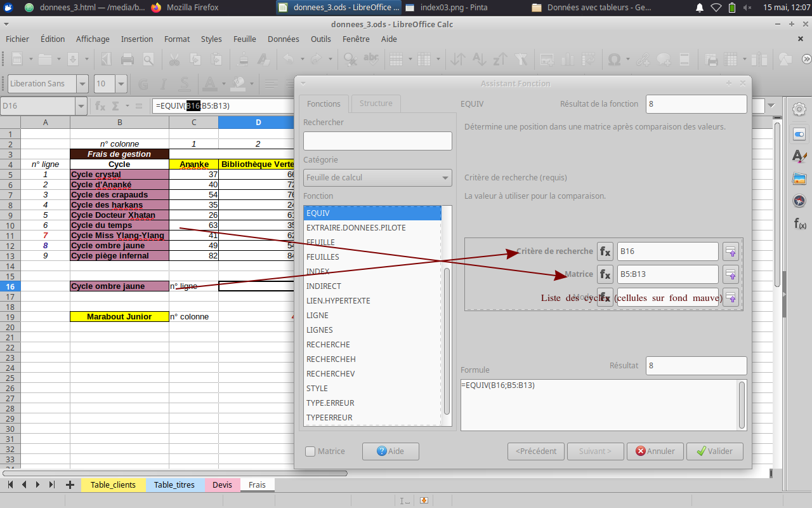Open the Catégorie dropdown showing Feuille de calcul
The width and height of the screenshot is (812, 508).
tap(377, 178)
